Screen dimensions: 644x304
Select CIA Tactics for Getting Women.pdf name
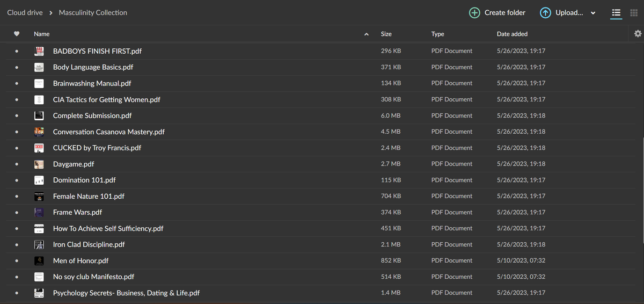(106, 99)
